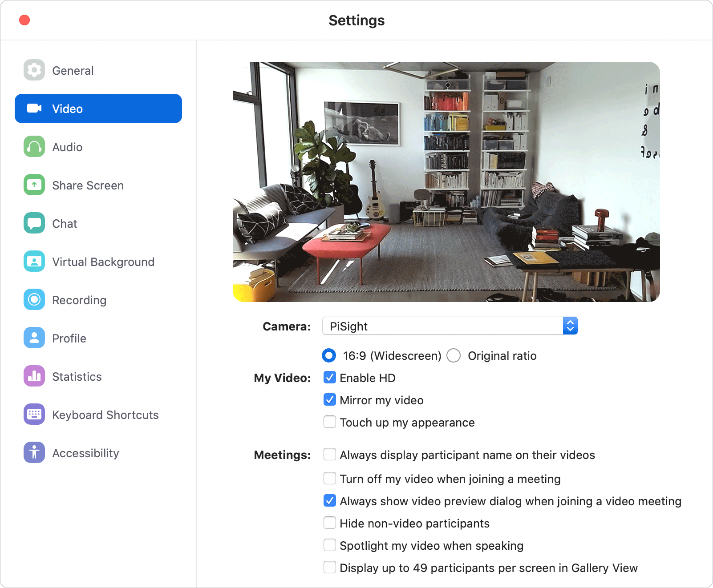The image size is (713, 588).
Task: Select the Virtual Background tab
Action: [98, 262]
